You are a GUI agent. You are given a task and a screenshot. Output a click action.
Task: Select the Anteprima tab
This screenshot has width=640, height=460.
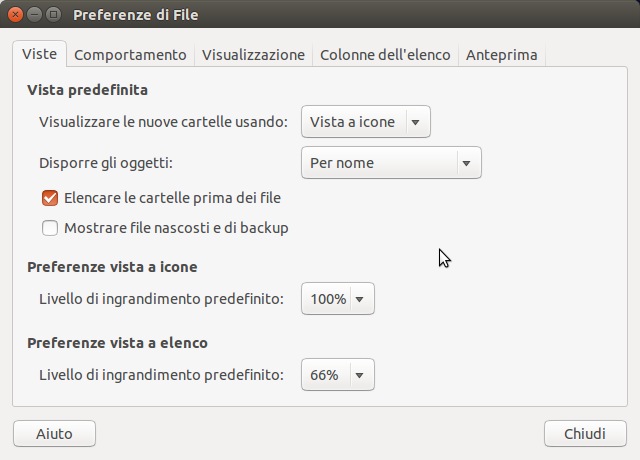coord(501,55)
